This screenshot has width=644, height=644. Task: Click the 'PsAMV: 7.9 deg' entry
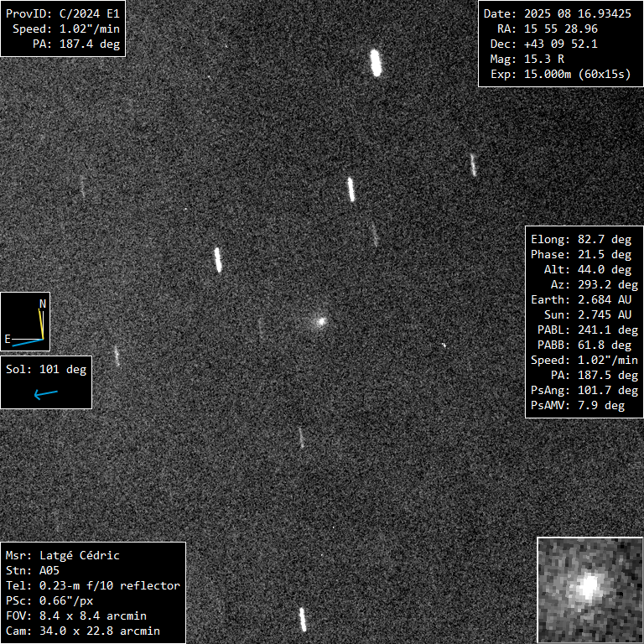click(578, 405)
